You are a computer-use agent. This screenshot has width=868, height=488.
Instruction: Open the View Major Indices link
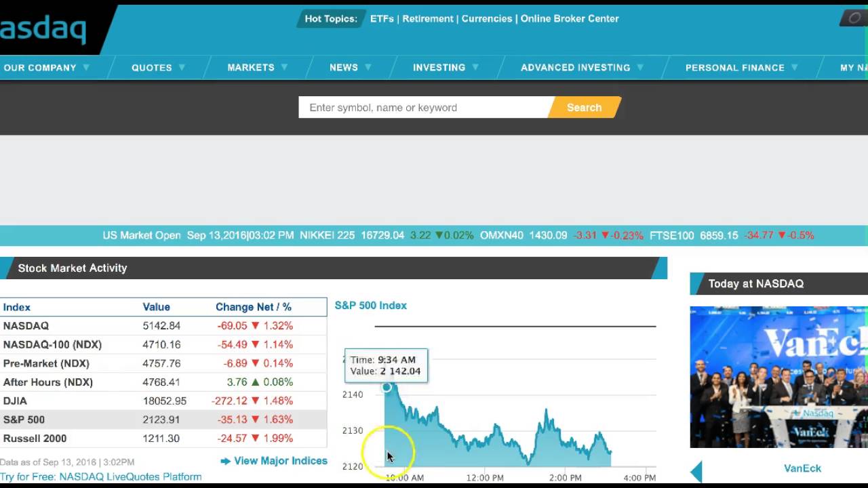281,461
